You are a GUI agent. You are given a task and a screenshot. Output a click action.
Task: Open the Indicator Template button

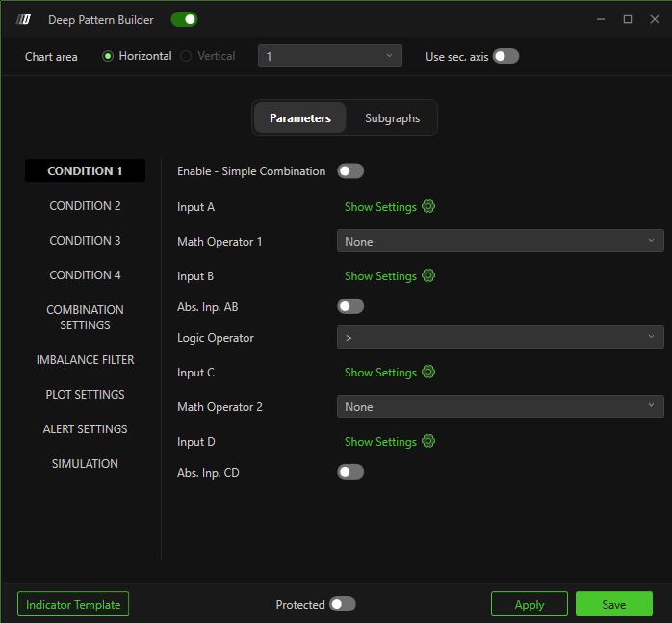pyautogui.click(x=73, y=605)
